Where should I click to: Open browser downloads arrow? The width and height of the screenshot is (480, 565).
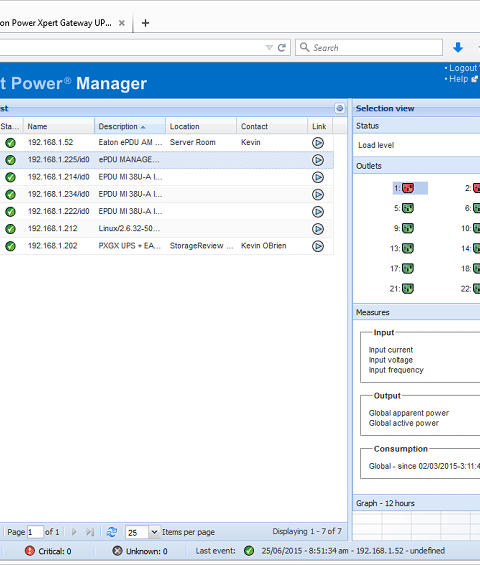(x=458, y=47)
